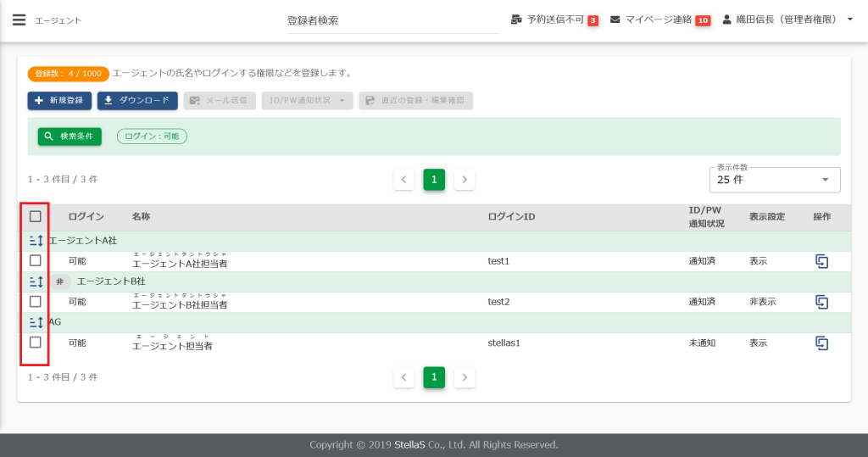Open 予約送信不可 notifications
868x457 pixels.
click(555, 20)
